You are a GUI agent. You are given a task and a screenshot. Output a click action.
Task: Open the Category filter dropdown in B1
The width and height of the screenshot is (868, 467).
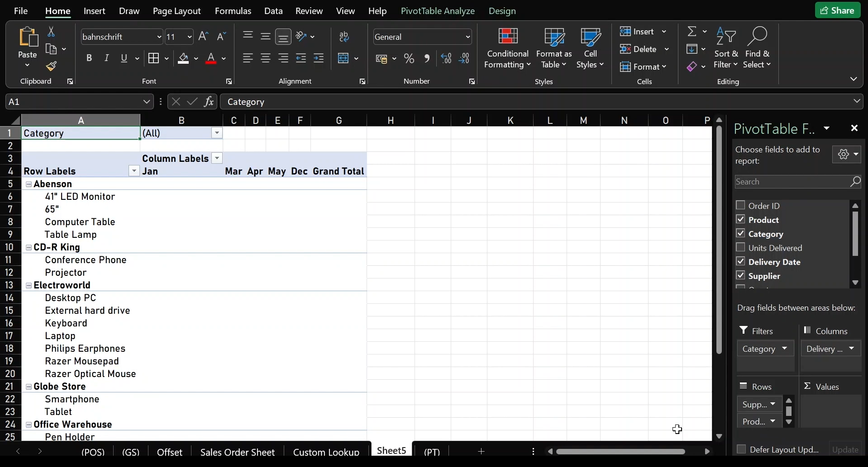click(x=217, y=133)
